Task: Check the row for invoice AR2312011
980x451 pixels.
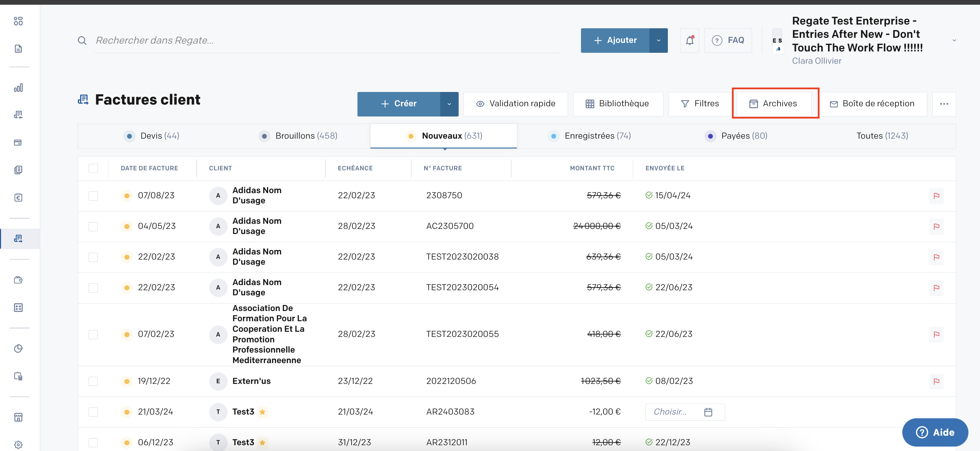Action: tap(93, 442)
